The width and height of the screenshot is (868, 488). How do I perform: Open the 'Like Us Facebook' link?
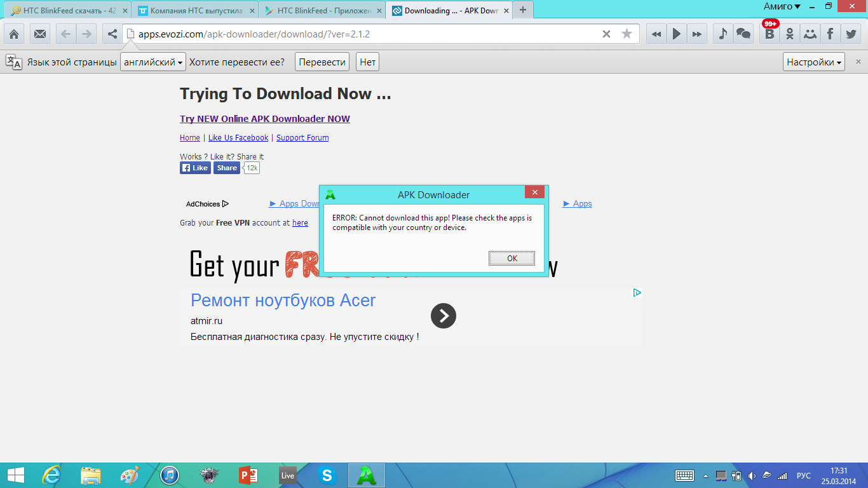(238, 137)
